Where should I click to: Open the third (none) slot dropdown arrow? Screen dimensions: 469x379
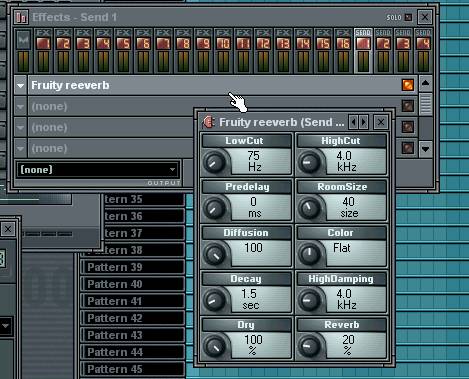[x=21, y=128]
